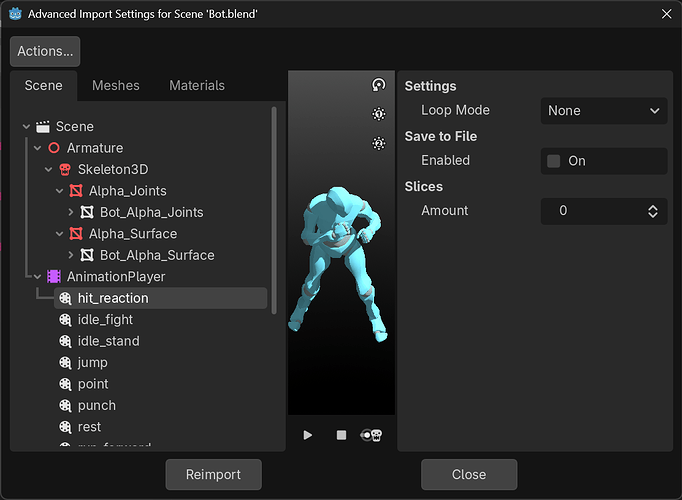Expand the Bot_Alpha_Surface mesh

71,255
